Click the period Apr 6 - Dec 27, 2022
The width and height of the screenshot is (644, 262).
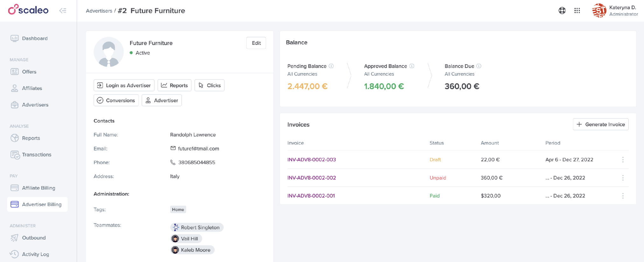point(569,160)
